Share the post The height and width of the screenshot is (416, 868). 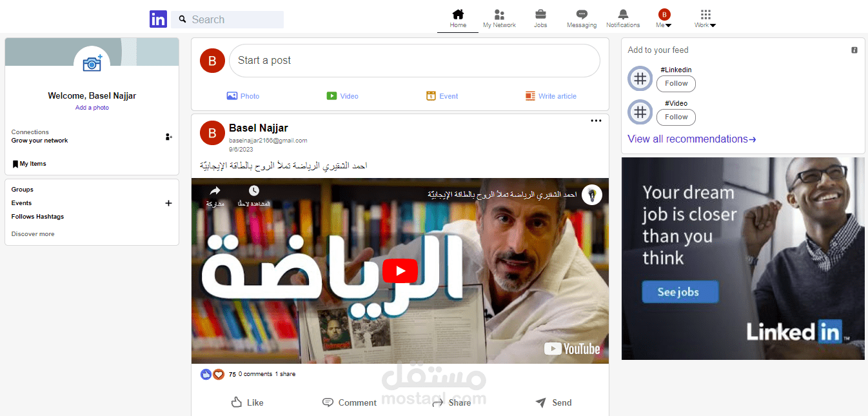451,402
